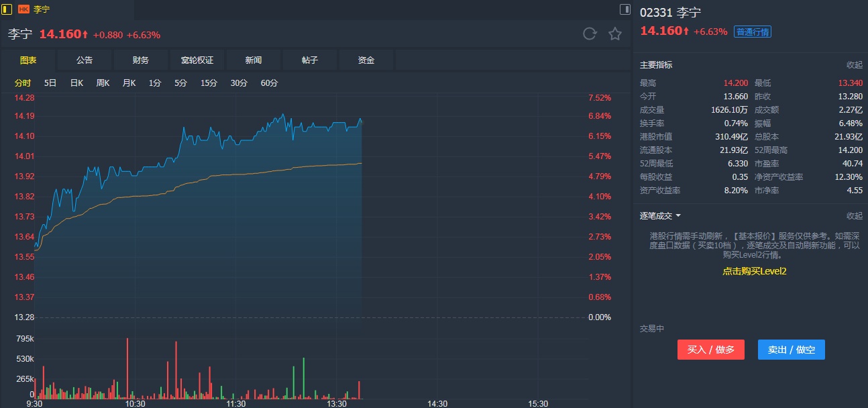Add 李宁 to favorites with star icon
Image resolution: width=868 pixels, height=408 pixels.
click(x=615, y=34)
